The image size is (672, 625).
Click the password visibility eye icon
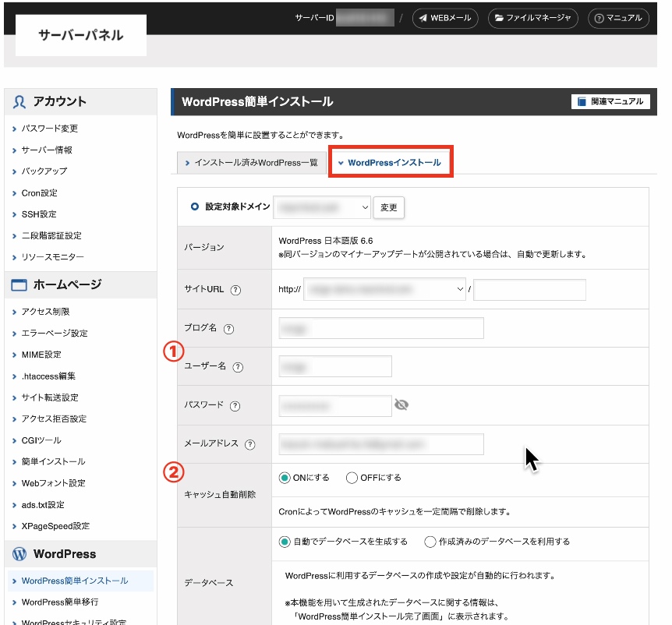401,405
